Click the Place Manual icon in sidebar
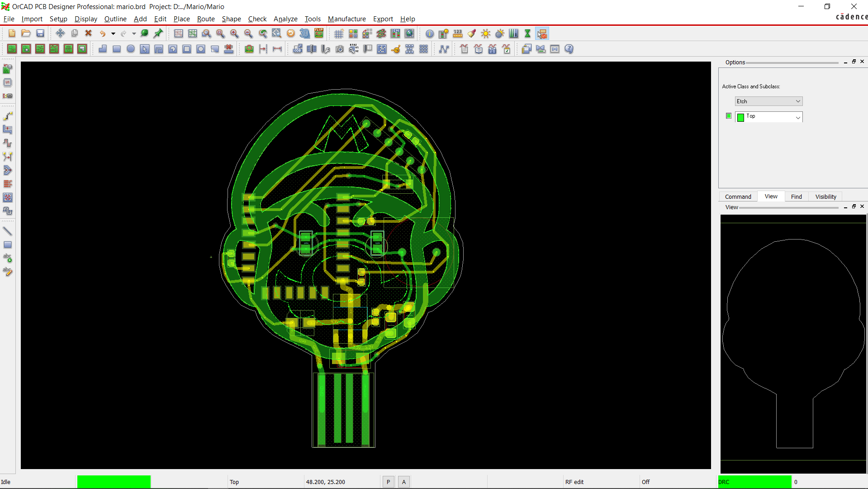868x489 pixels. (x=8, y=69)
